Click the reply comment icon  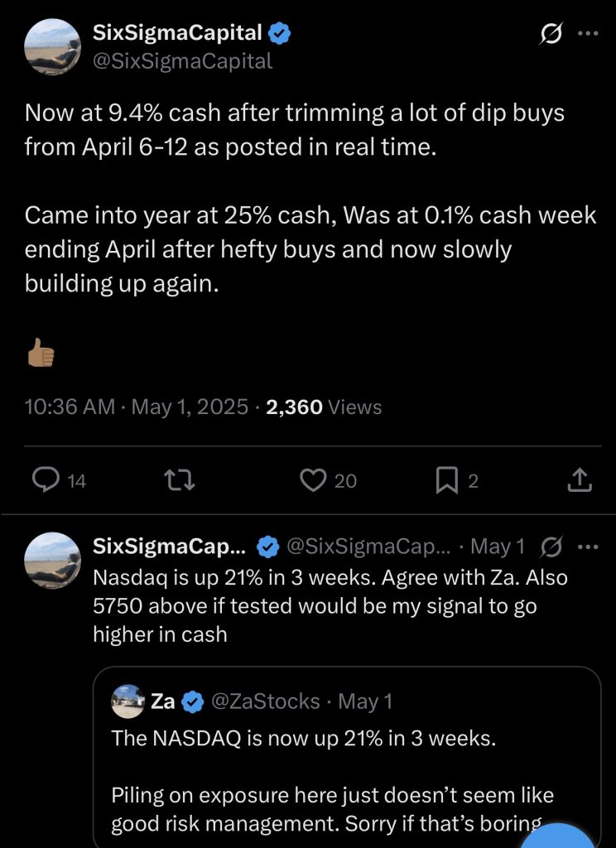coord(46,479)
